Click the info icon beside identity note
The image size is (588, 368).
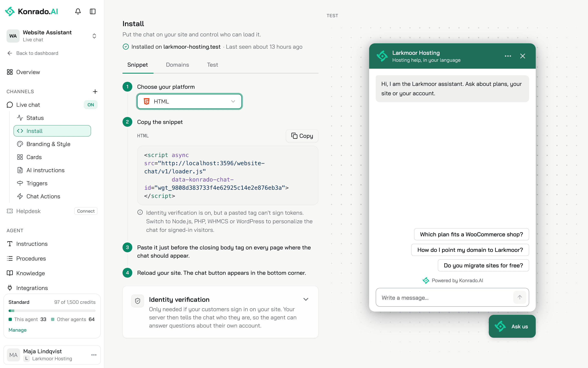[140, 212]
